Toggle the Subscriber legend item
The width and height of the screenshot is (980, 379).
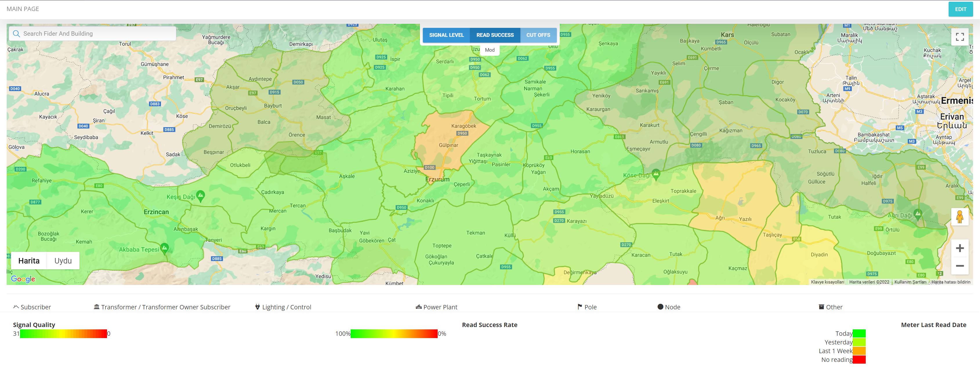point(32,307)
